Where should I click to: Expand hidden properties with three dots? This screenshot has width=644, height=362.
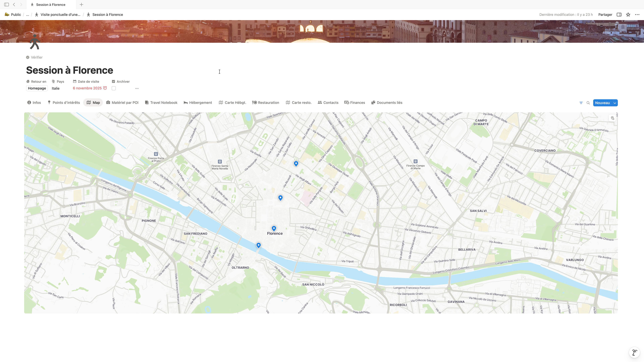point(137,88)
